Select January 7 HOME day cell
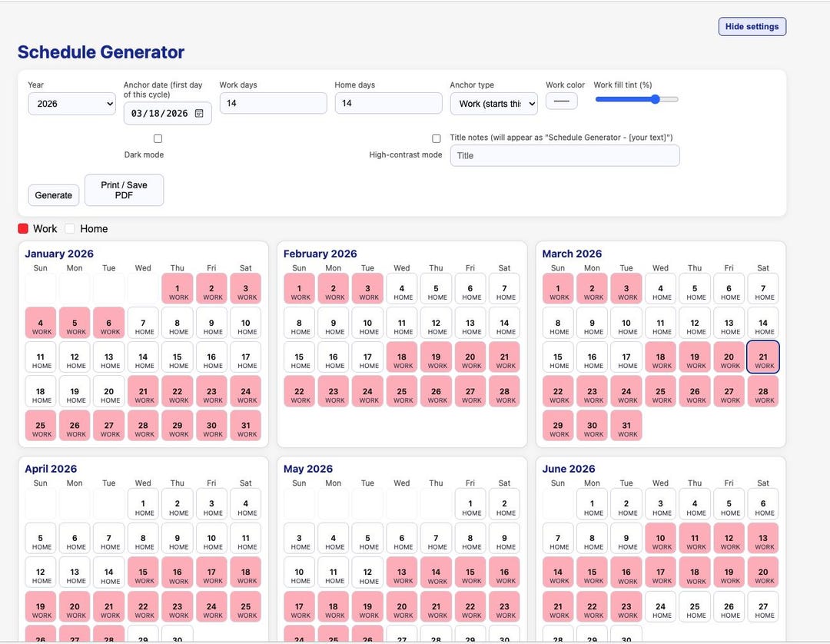The width and height of the screenshot is (830, 644). [x=143, y=323]
